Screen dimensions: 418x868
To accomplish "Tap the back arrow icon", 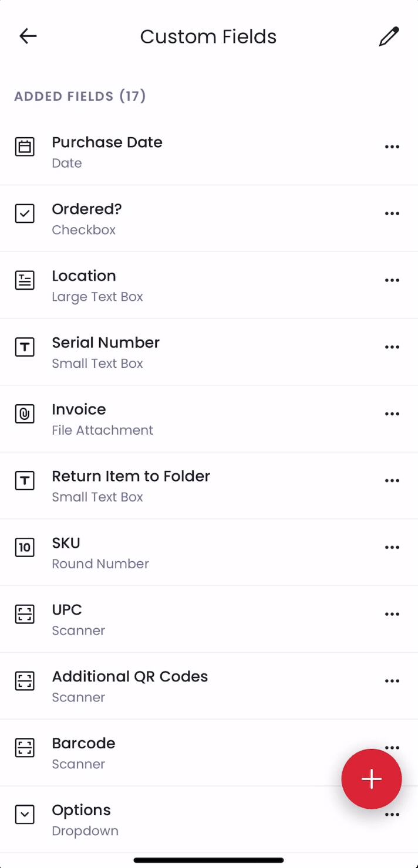I will click(x=28, y=36).
